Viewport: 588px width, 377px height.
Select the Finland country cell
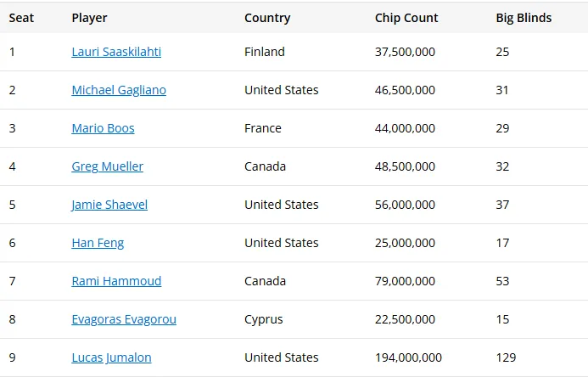click(x=265, y=52)
